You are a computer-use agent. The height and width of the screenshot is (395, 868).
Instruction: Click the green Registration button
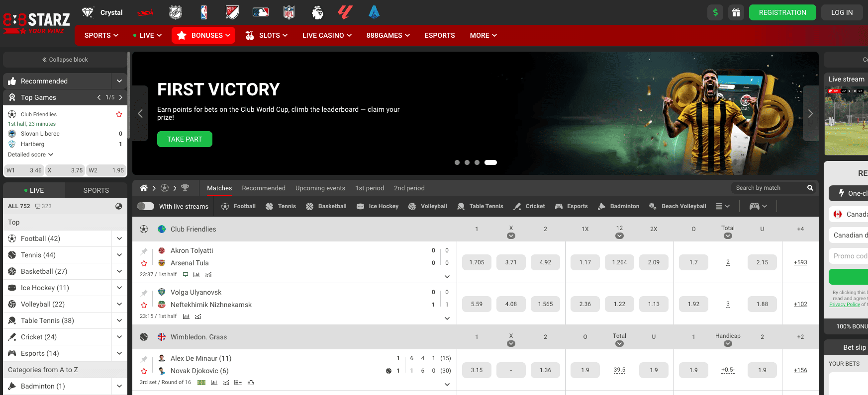click(x=782, y=12)
